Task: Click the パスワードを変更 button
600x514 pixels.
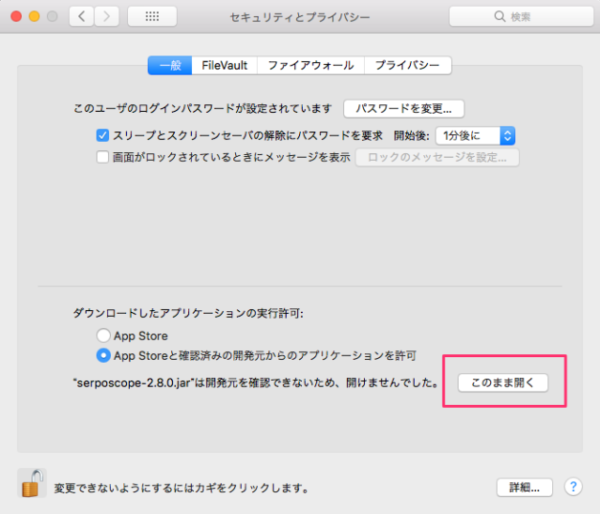Action: pyautogui.click(x=403, y=108)
